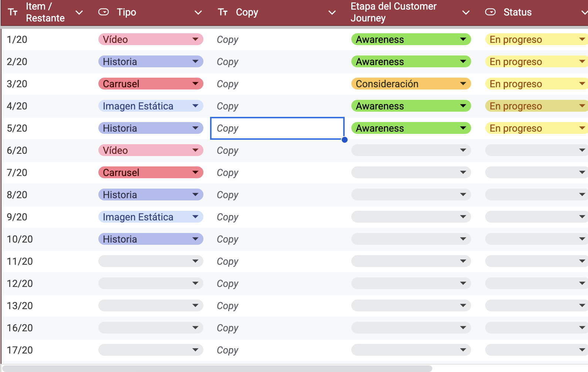The image size is (588, 372).
Task: Open the En progreso status dropdown in row 4/20
Action: pos(537,106)
